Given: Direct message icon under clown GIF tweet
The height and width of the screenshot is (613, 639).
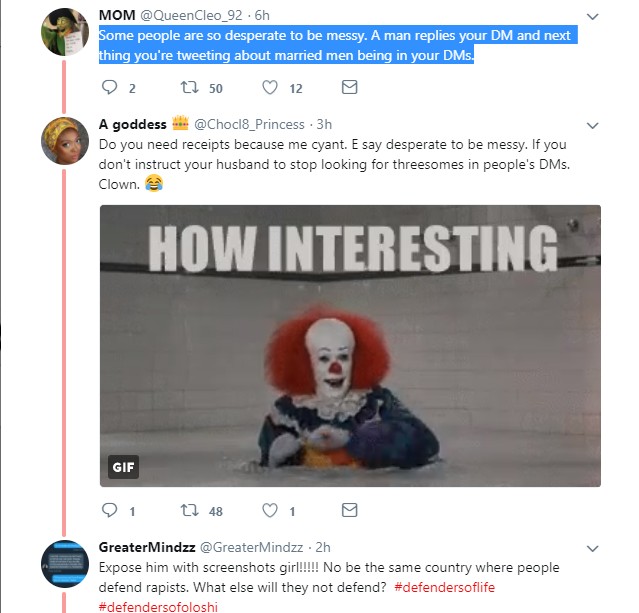Looking at the screenshot, I should [x=349, y=511].
